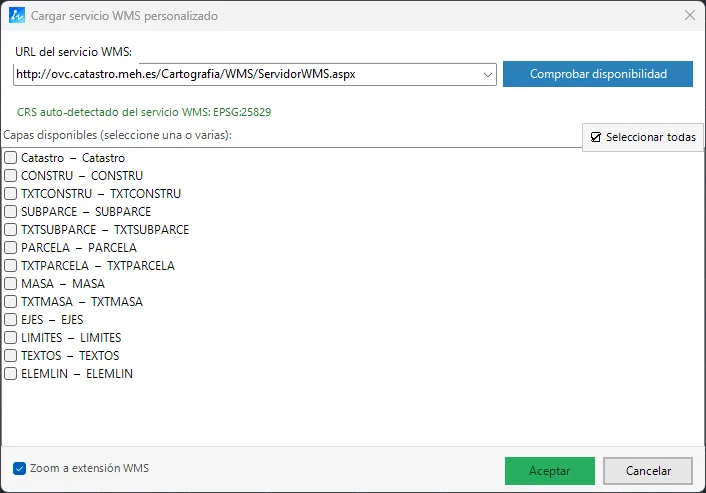The width and height of the screenshot is (706, 493).
Task: Enable the LIMITES layer checkbox
Action: [11, 338]
